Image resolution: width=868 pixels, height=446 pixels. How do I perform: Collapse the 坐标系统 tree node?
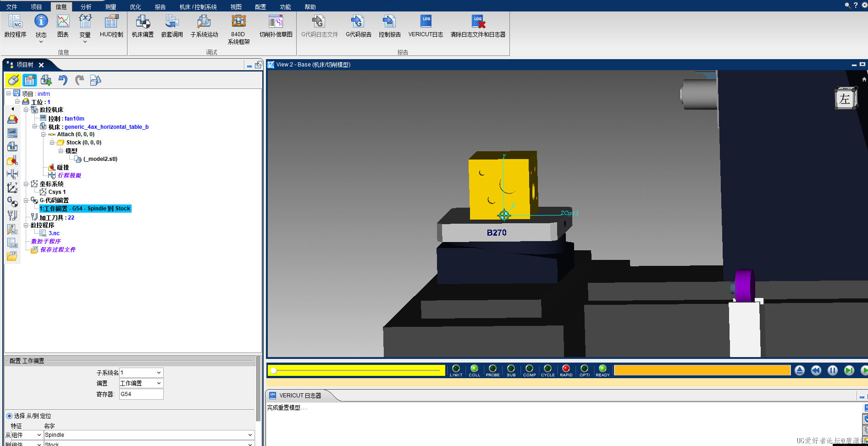[26, 184]
